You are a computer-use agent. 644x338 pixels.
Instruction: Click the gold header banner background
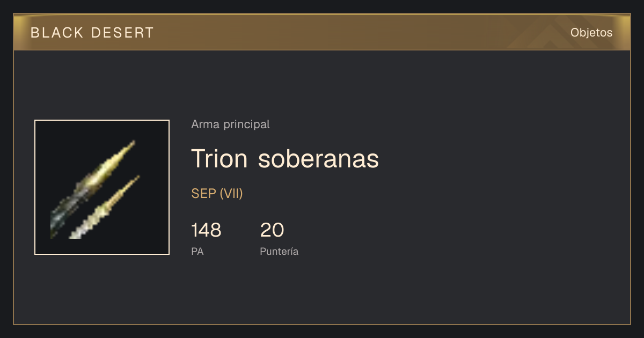pyautogui.click(x=322, y=32)
